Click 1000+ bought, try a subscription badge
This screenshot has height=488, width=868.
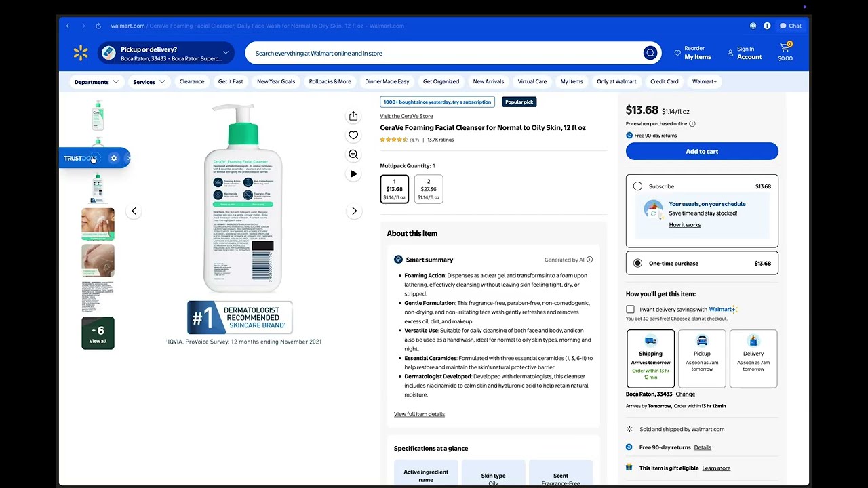coord(437,102)
